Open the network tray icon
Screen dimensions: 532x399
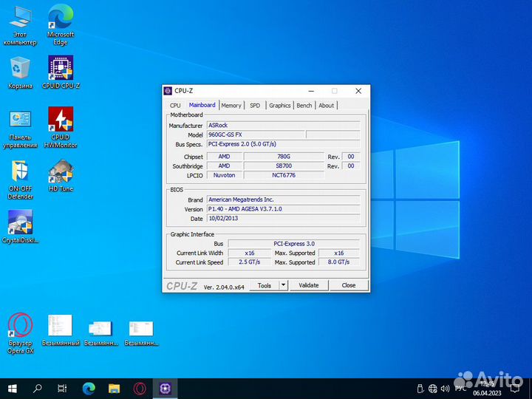432,389
